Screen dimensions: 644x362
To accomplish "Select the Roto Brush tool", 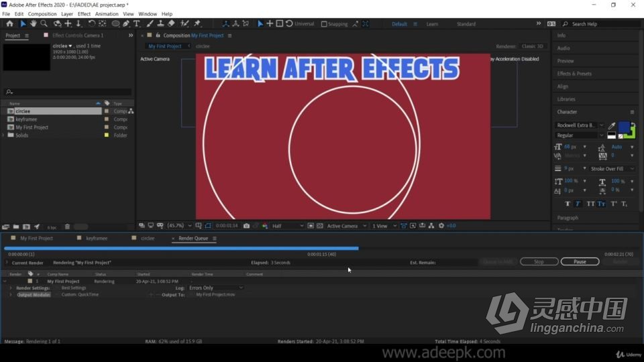I will point(184,24).
